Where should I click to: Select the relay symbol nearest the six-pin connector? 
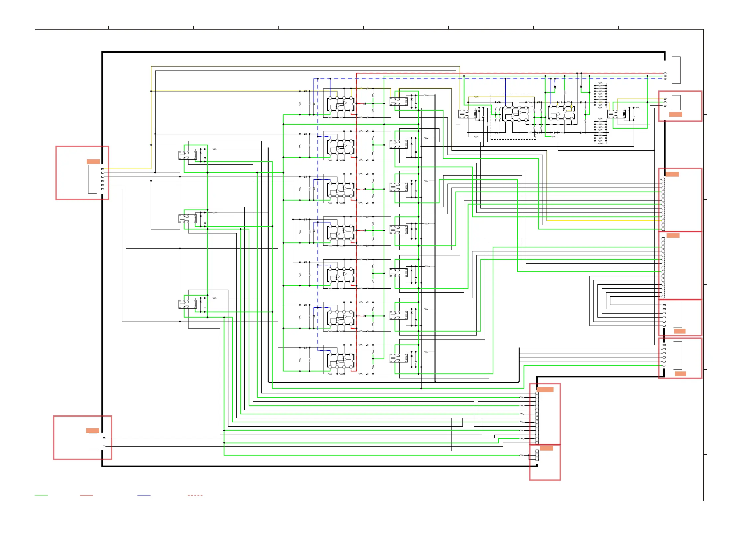tap(188, 155)
